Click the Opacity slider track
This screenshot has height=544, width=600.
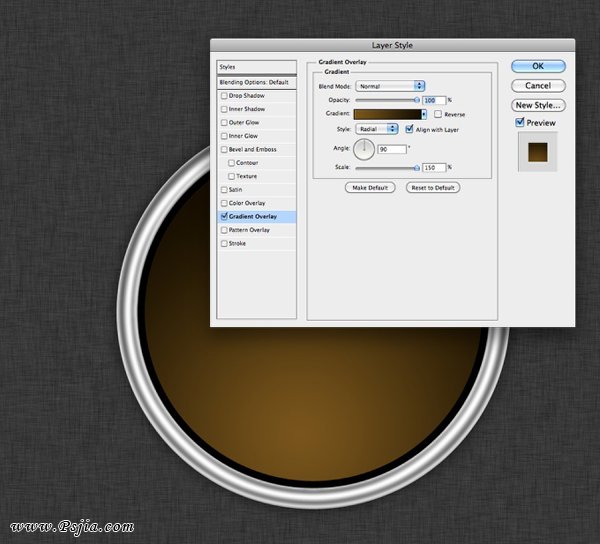tap(387, 100)
